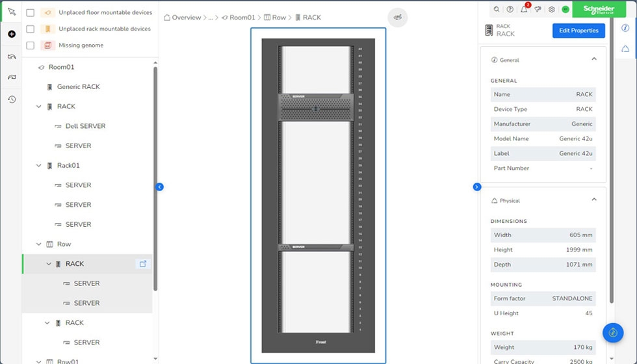This screenshot has width=637, height=364.
Task: Click the Edit Properties button
Action: 578,31
